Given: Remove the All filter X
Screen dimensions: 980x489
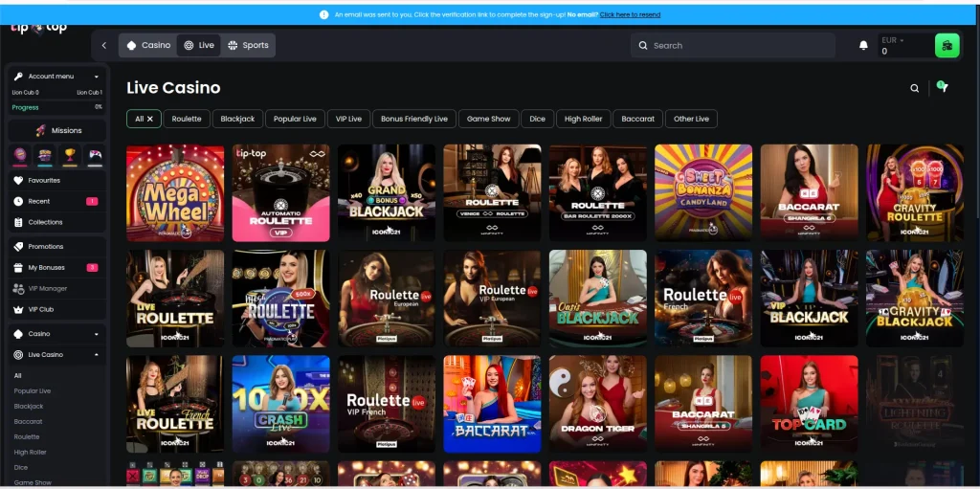Looking at the screenshot, I should pos(150,119).
